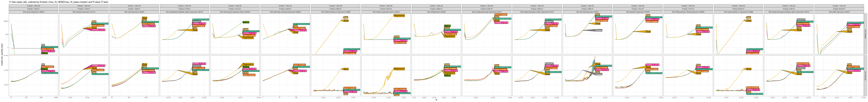Select the DT[by] fixed in #4558 facet header

coord(436,12)
